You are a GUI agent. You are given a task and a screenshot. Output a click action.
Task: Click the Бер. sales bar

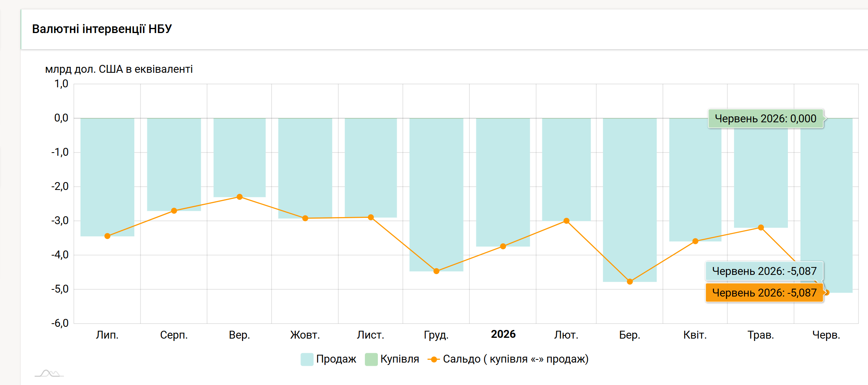(630, 200)
